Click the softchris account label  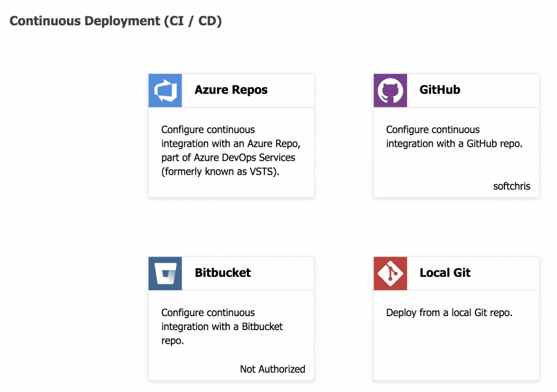tap(511, 186)
